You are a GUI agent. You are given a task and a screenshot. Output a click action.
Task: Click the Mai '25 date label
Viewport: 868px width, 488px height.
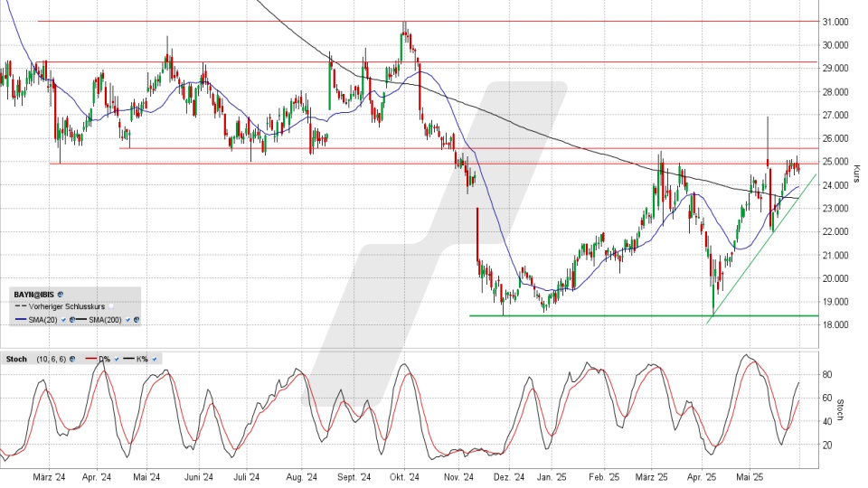750,477
